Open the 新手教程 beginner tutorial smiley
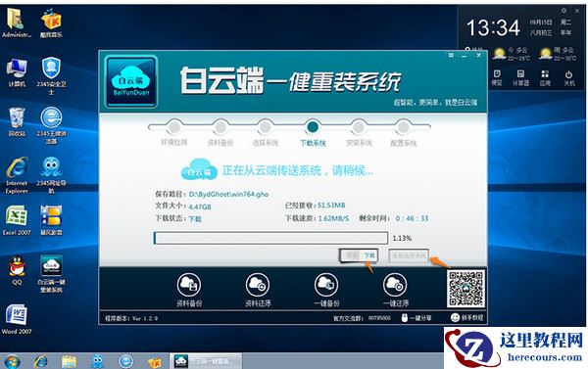The width and height of the screenshot is (588, 369). pos(466,317)
